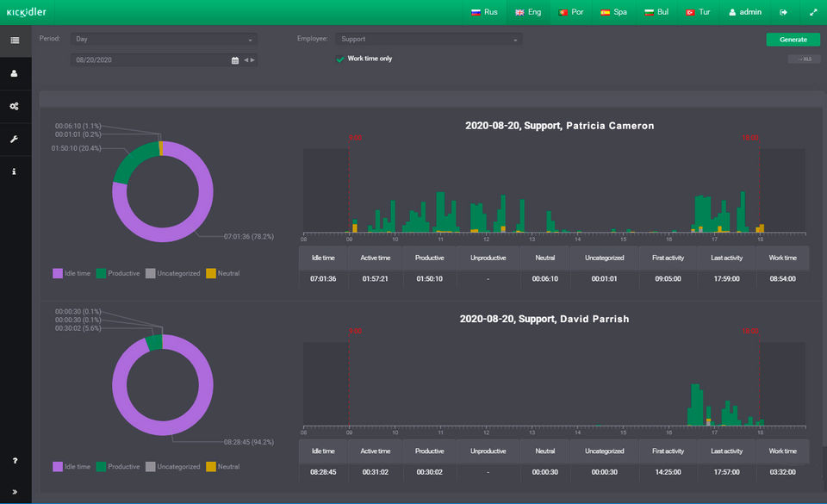This screenshot has width=827, height=504.
Task: Click the Generate button
Action: [793, 40]
